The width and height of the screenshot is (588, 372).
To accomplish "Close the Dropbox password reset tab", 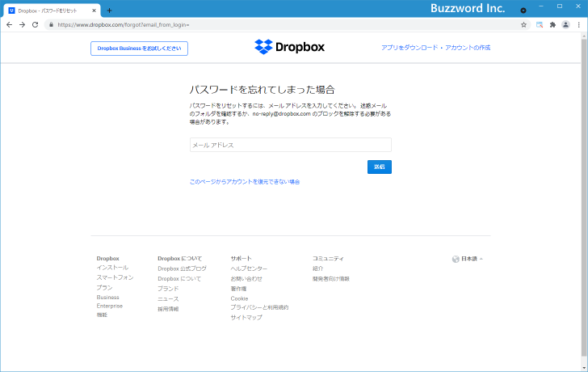I will point(94,11).
